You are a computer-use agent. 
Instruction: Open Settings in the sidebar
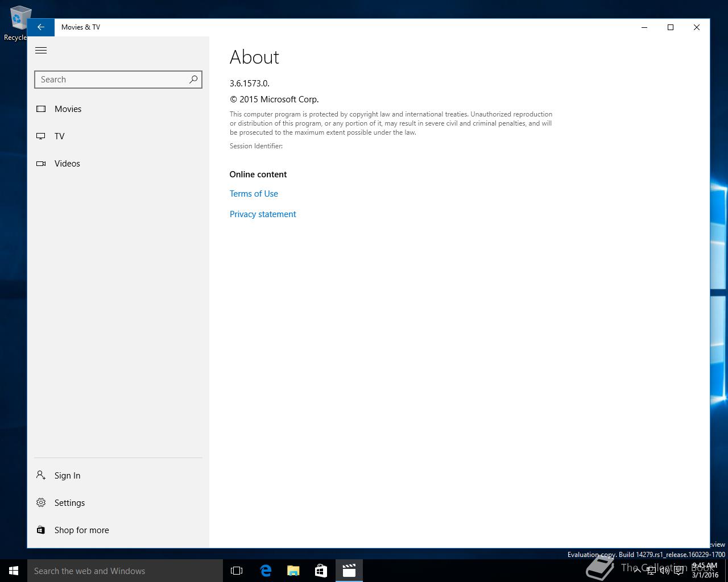(x=118, y=503)
